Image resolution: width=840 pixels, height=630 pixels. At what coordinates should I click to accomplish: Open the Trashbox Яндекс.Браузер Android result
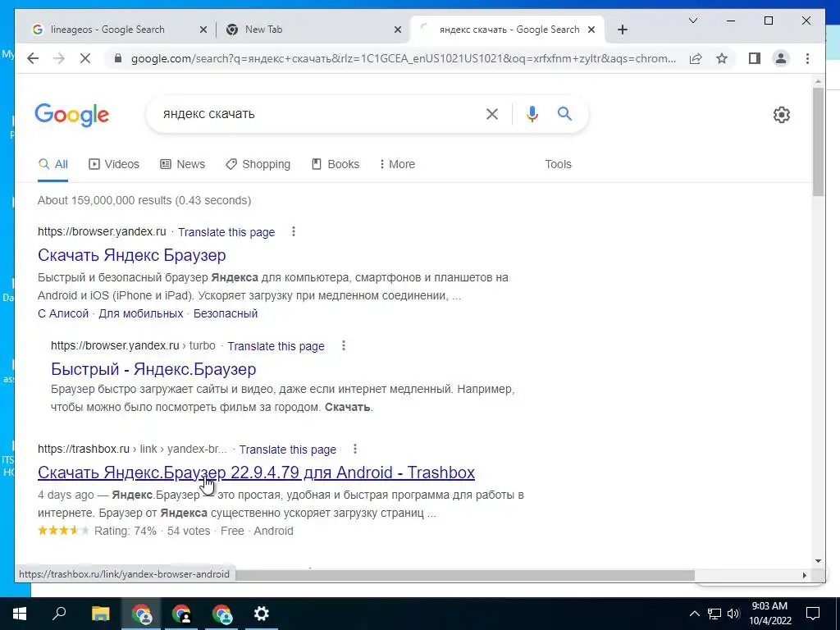click(x=256, y=472)
